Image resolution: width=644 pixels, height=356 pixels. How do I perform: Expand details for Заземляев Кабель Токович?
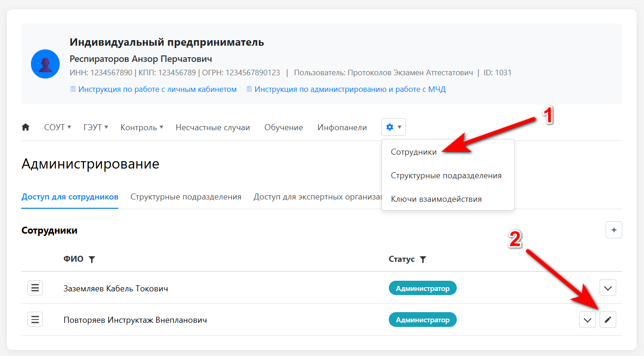point(608,288)
